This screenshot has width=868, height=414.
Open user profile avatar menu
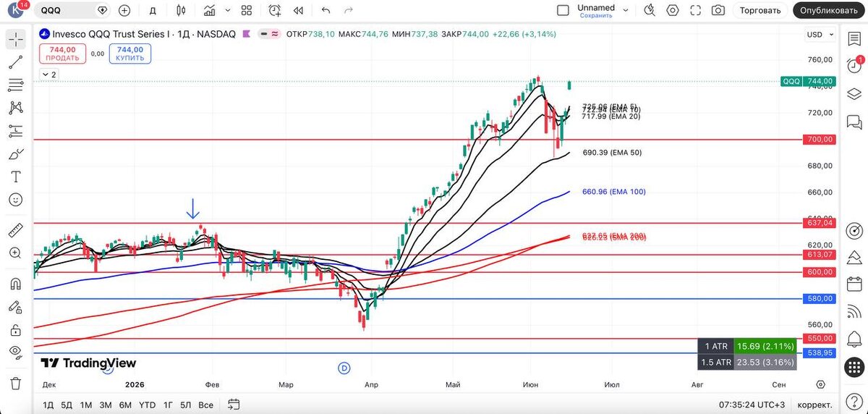[17, 10]
